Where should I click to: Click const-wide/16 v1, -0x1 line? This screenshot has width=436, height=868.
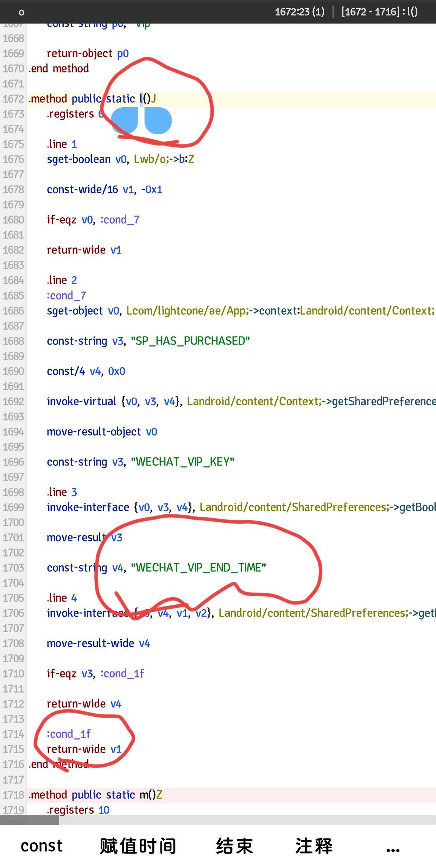[x=105, y=189]
